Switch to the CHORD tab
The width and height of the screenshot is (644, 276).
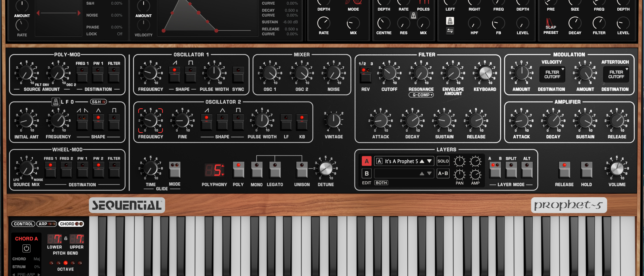point(71,224)
